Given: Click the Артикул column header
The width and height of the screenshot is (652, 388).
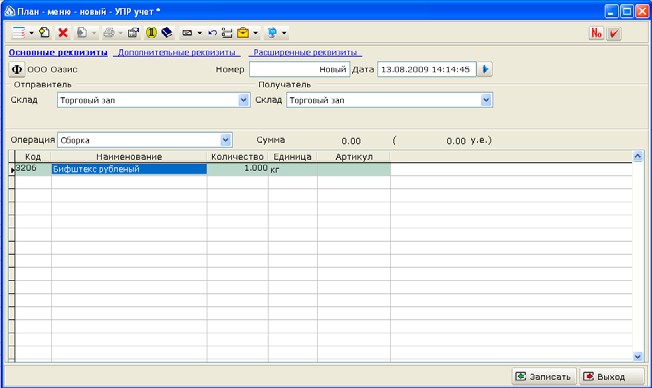Looking at the screenshot, I should click(354, 157).
